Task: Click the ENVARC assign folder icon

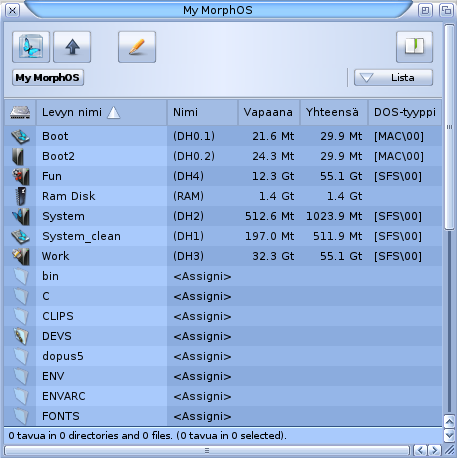Action: 21,396
